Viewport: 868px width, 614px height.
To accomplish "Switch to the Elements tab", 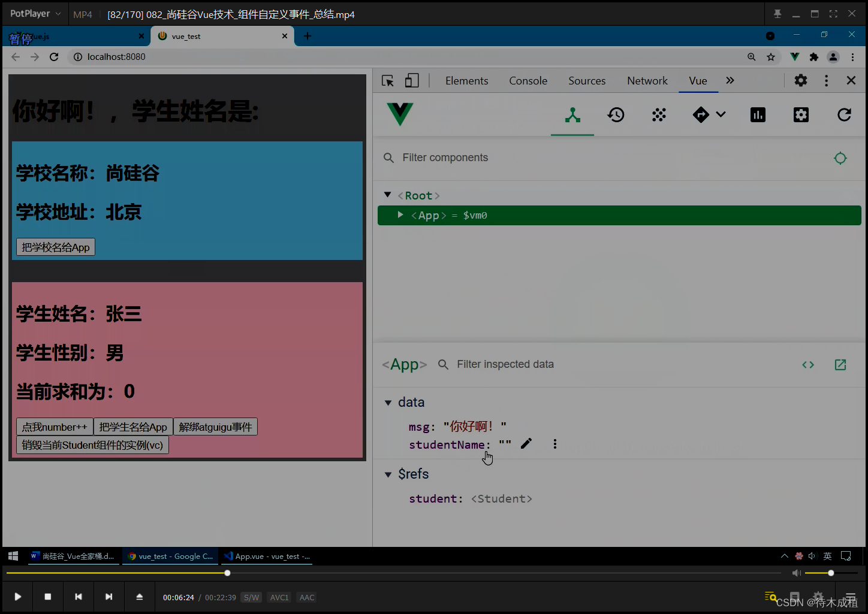I will coord(466,81).
